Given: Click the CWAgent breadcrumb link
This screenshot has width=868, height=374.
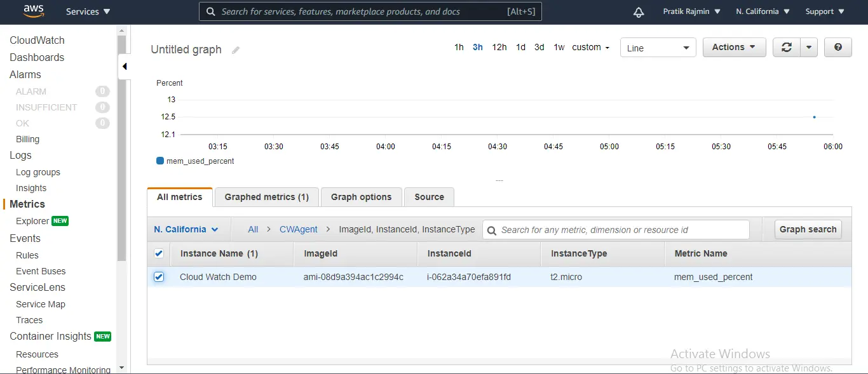Looking at the screenshot, I should tap(298, 229).
